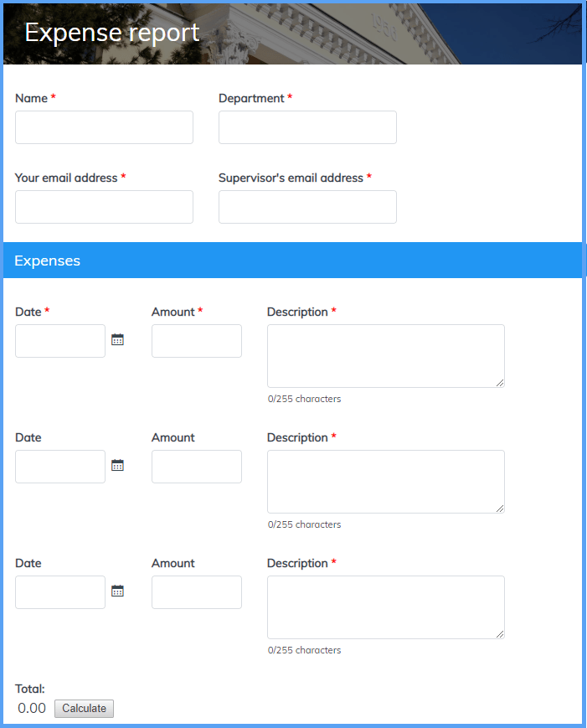The image size is (587, 728).
Task: Click the blue Expenses section header
Action: pos(293,261)
